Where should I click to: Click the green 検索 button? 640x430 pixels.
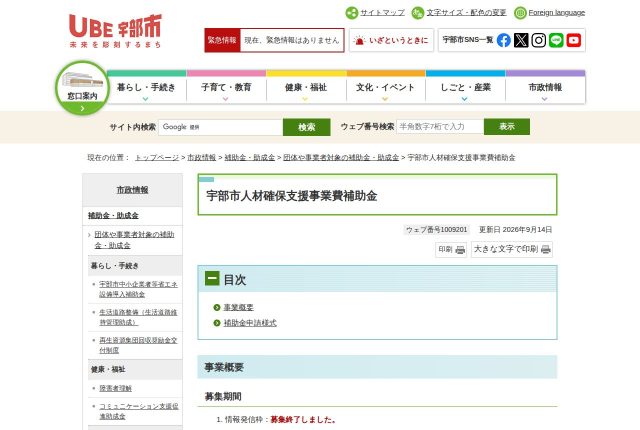pos(307,127)
